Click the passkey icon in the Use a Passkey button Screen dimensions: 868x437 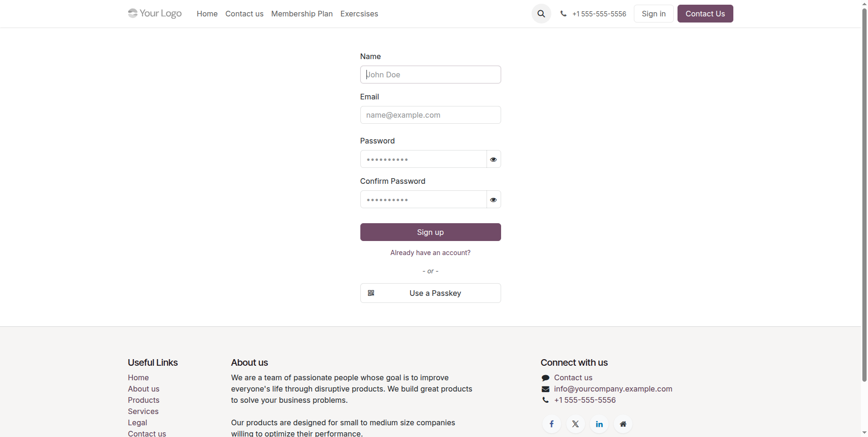(x=371, y=293)
